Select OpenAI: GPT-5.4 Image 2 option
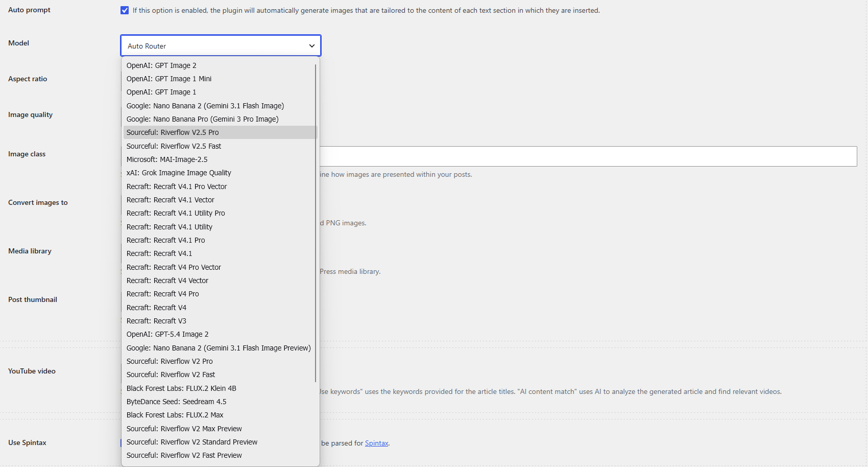868x467 pixels. click(x=220, y=334)
